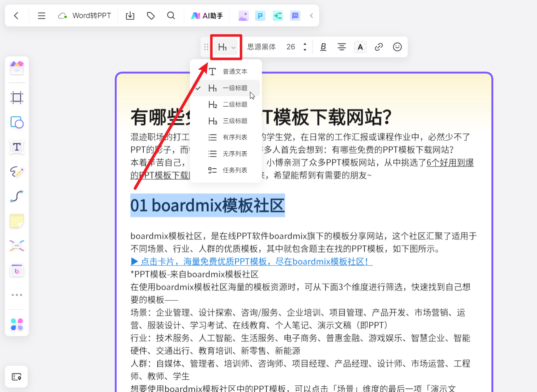Open the font color picker
The height and width of the screenshot is (392, 537).
tap(360, 46)
